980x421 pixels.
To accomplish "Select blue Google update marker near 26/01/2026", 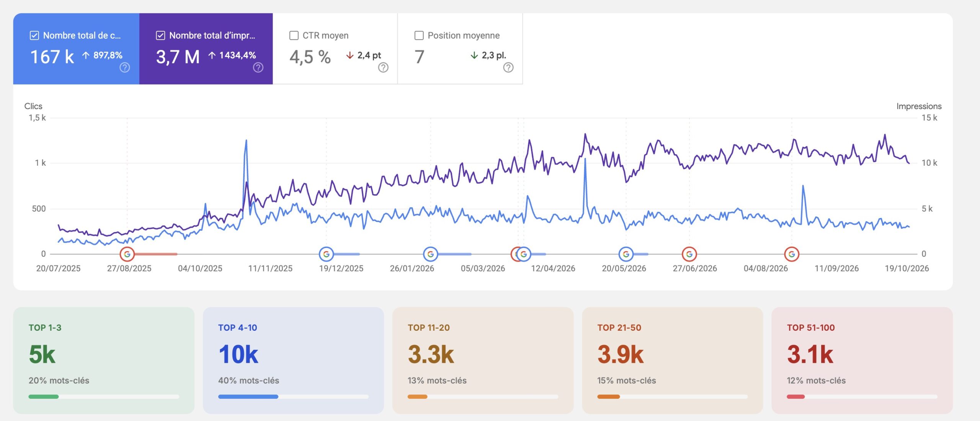I will pos(431,254).
